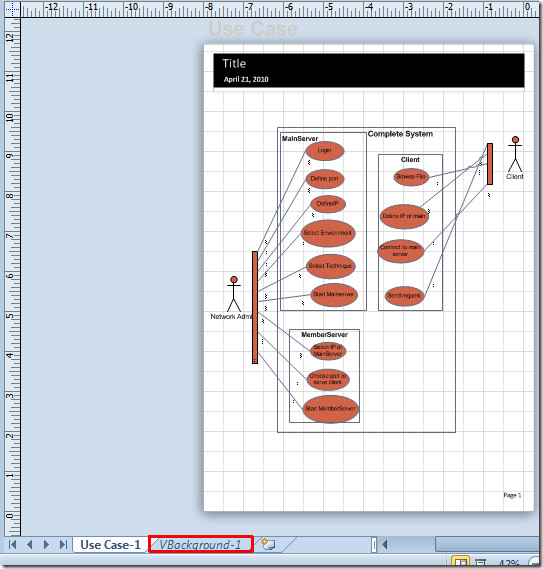The image size is (543, 569).
Task: Click the horizontal scrollbar left arrow
Action: click(385, 544)
